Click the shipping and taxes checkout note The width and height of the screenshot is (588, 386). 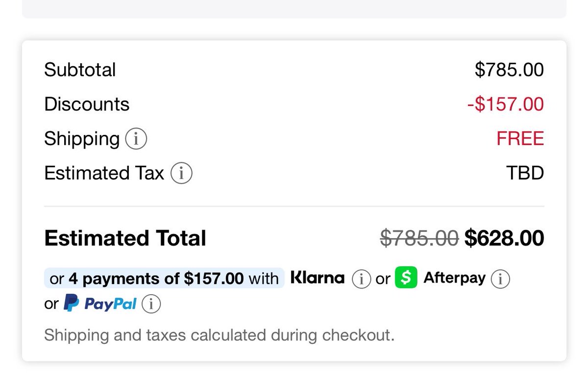[219, 335]
